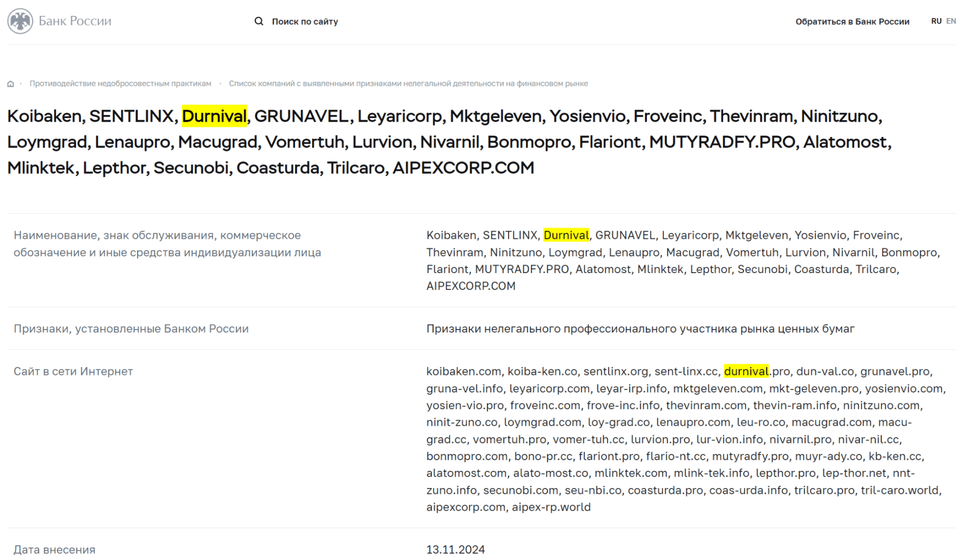Open the home icon in breadcrumbs

point(11,84)
